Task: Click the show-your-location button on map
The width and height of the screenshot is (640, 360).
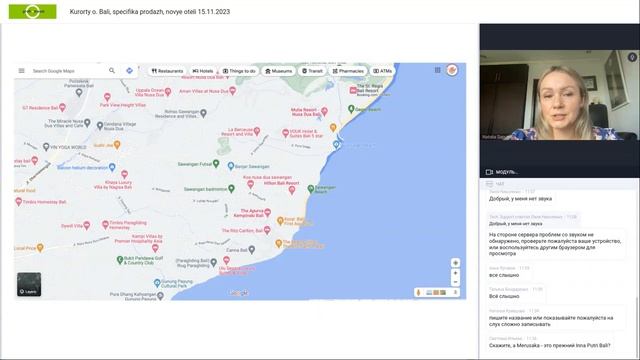Action: tap(456, 263)
